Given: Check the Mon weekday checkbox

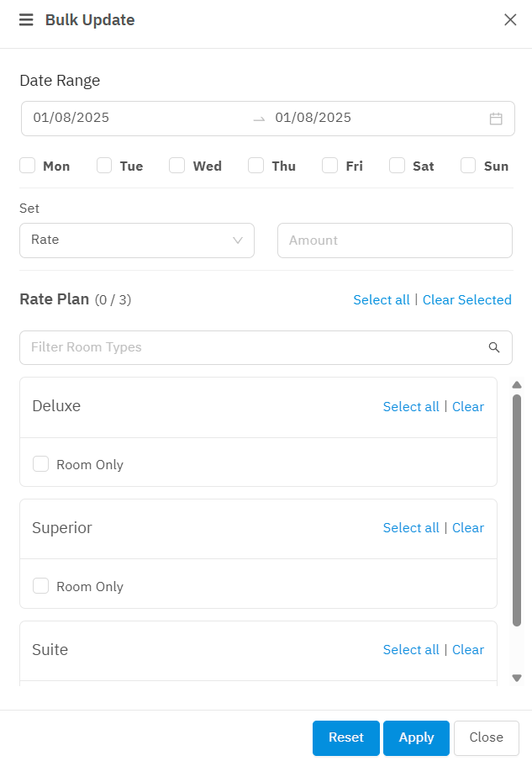Looking at the screenshot, I should click(x=28, y=166).
